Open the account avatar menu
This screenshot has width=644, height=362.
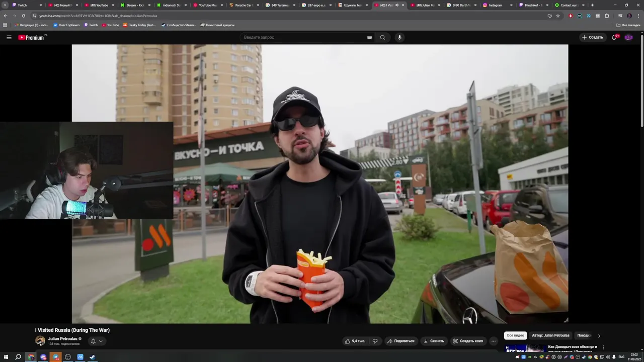pyautogui.click(x=628, y=37)
